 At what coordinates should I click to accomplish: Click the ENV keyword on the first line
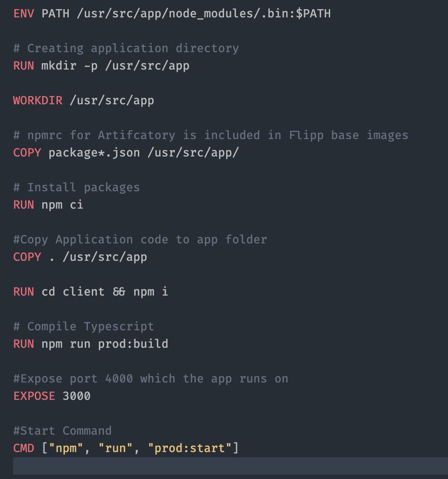23,13
